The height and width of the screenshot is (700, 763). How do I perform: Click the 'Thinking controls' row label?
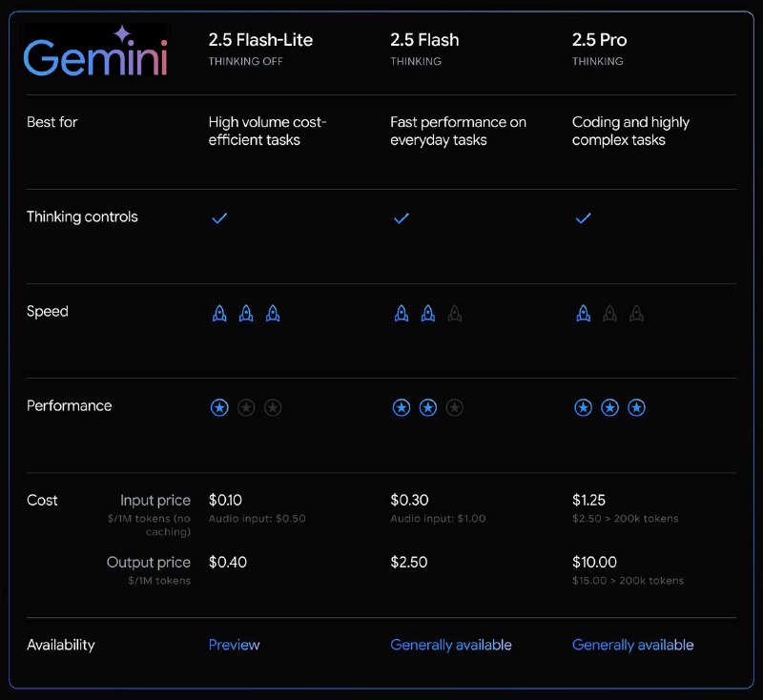coord(82,216)
